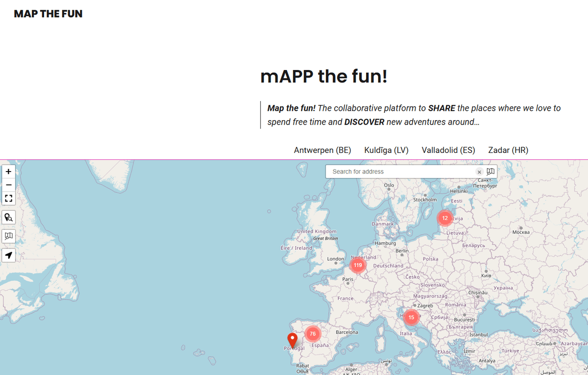Click the Paris label on map
588x375 pixels.
348,279
